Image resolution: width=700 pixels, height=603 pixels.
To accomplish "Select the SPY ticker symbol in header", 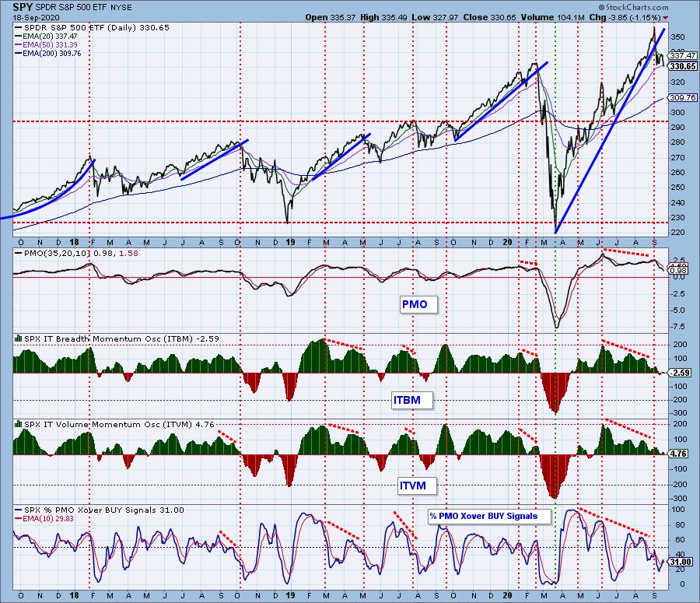I will click(23, 7).
